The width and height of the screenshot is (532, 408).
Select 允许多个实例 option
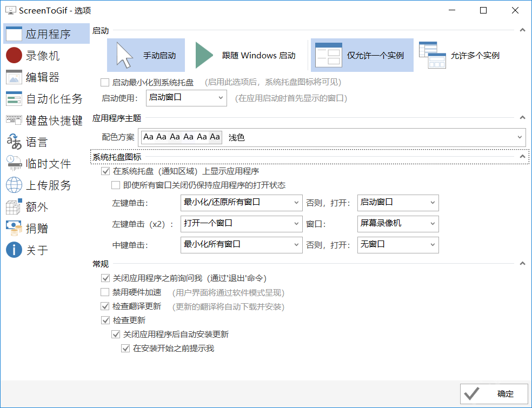pos(460,55)
